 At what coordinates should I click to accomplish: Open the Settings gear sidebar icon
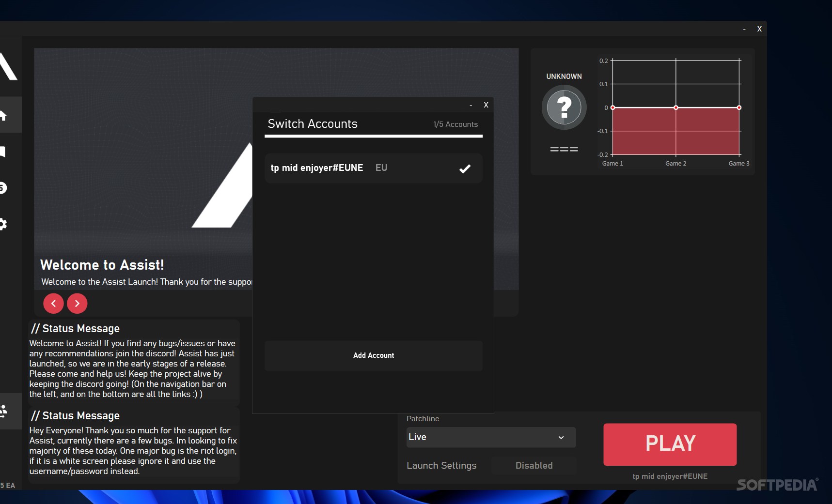(x=3, y=224)
